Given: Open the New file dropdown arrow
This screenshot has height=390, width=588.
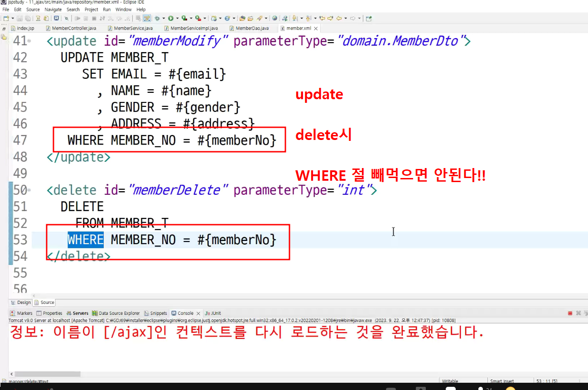Looking at the screenshot, I should 13,19.
